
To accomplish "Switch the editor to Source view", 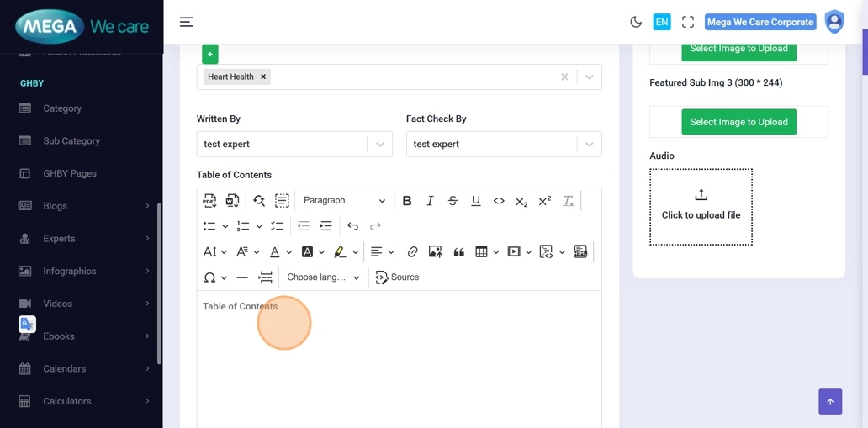I will point(397,277).
